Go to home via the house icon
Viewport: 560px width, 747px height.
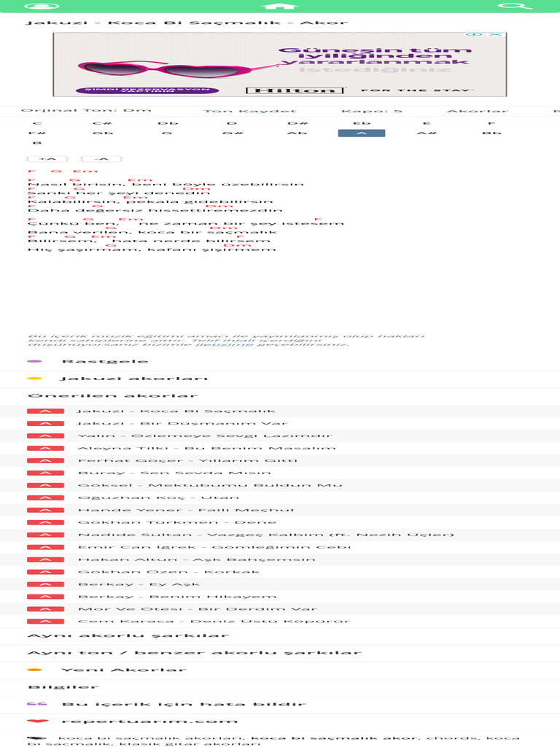[x=280, y=6]
